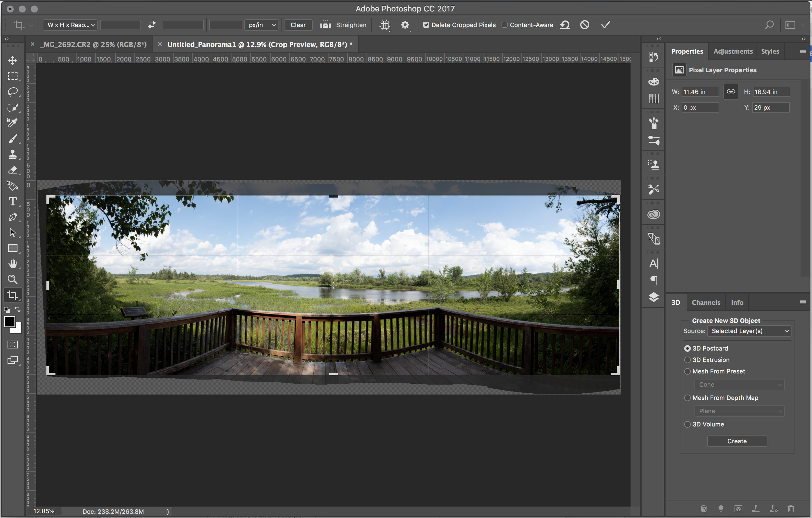
Task: Select the Zoom tool
Action: pos(13,279)
